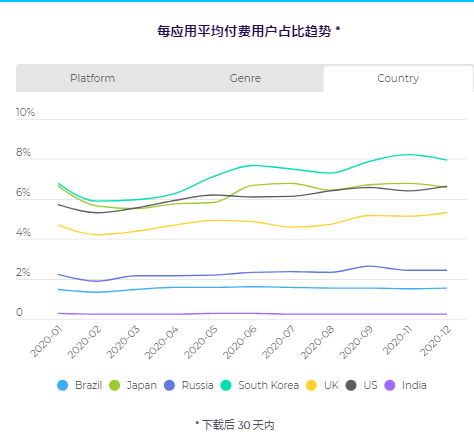The image size is (474, 441).
Task: Switch to the Genre tab
Action: pyautogui.click(x=245, y=78)
